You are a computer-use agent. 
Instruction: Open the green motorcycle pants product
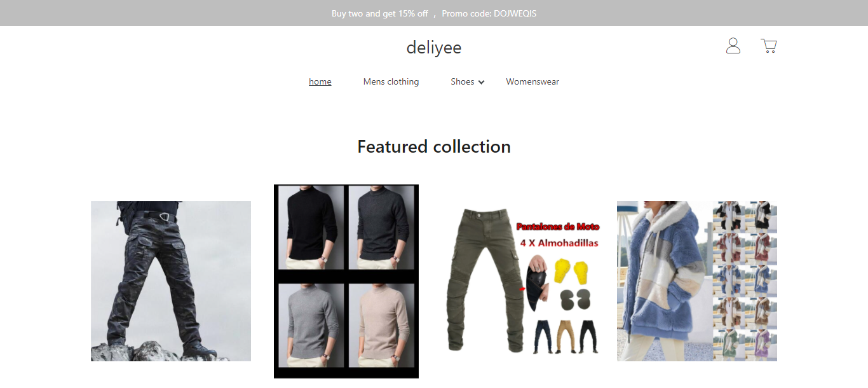522,281
